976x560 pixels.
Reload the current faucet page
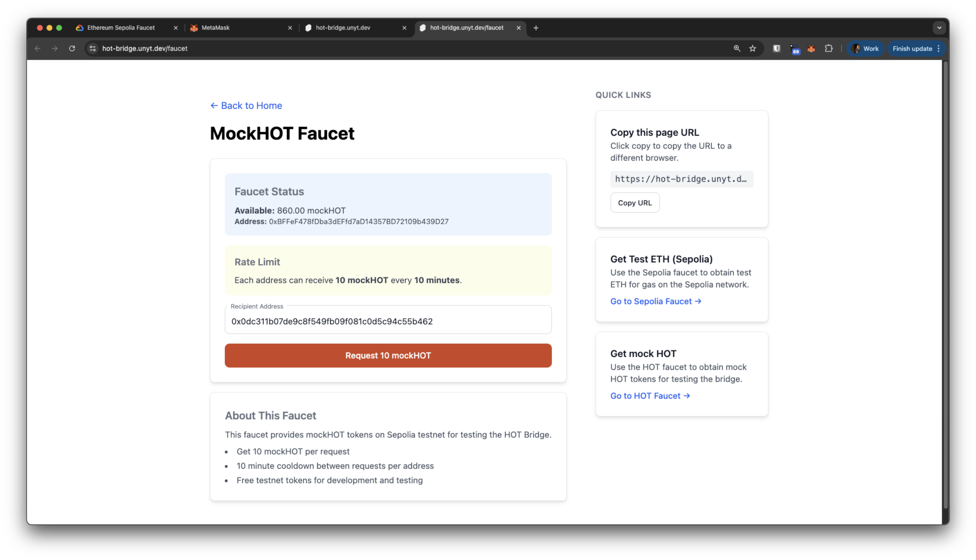pyautogui.click(x=72, y=48)
